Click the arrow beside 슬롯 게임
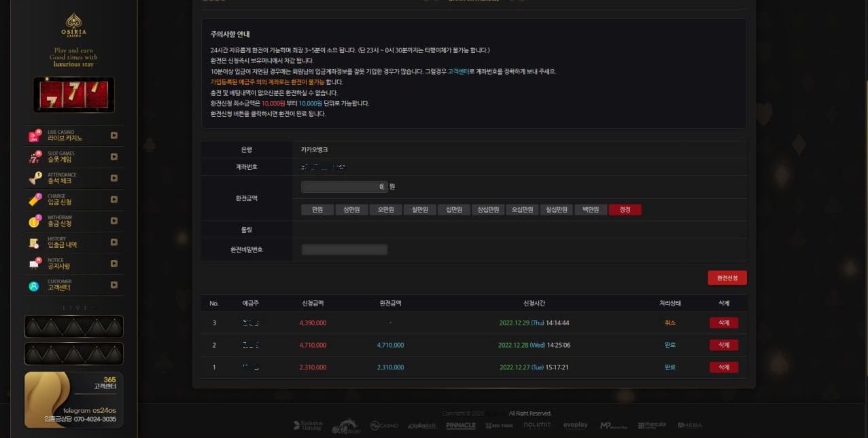The image size is (868, 438). [x=114, y=158]
